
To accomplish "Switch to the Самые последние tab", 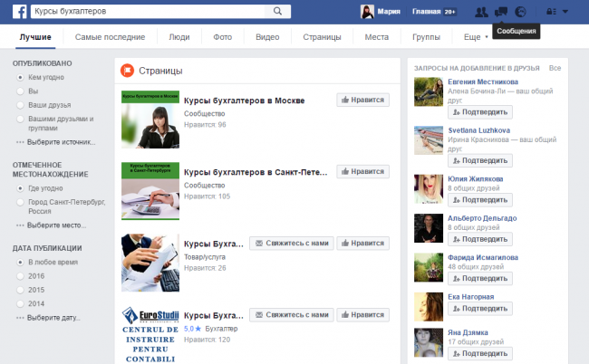I will click(110, 37).
